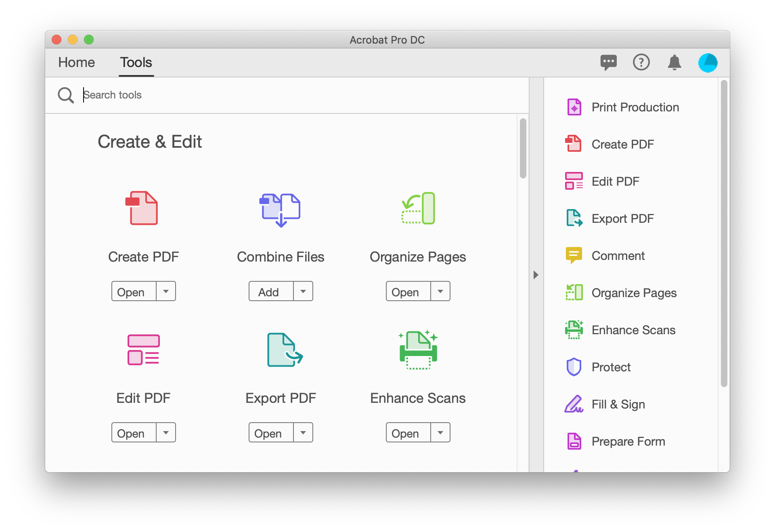Select Enhance Scans icon in right sidebar
This screenshot has height=532, width=775.
[574, 329]
